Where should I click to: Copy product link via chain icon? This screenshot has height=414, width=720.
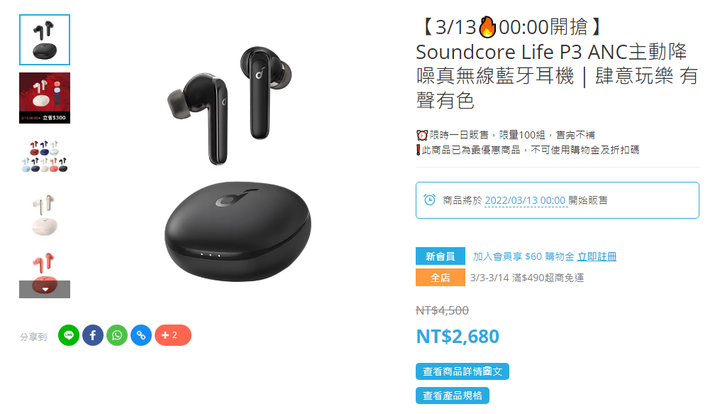141,335
